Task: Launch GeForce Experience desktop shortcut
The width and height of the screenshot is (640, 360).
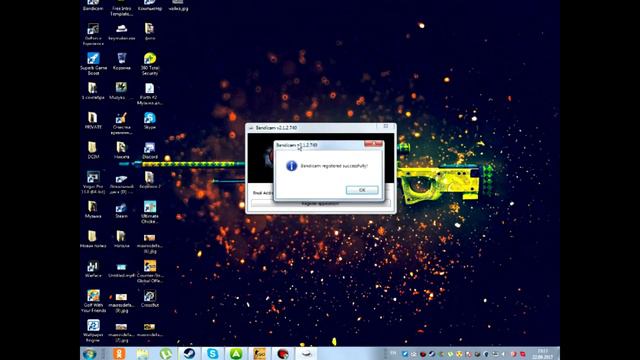Action: pos(93,34)
